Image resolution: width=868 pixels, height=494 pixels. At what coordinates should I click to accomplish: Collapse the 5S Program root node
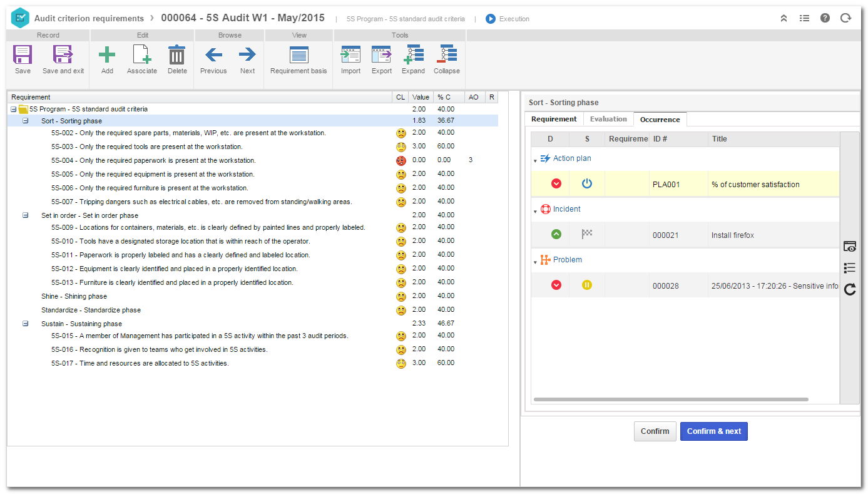pyautogui.click(x=13, y=109)
